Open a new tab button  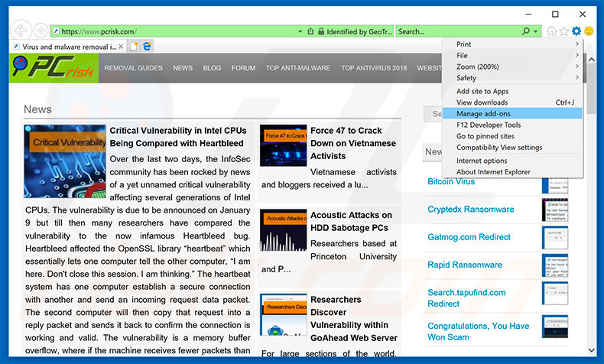134,47
